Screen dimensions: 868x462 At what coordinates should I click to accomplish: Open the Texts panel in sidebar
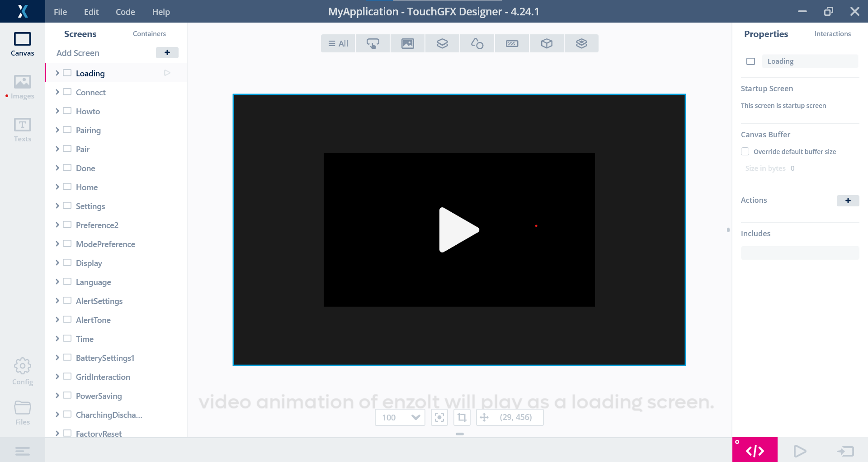click(x=22, y=130)
